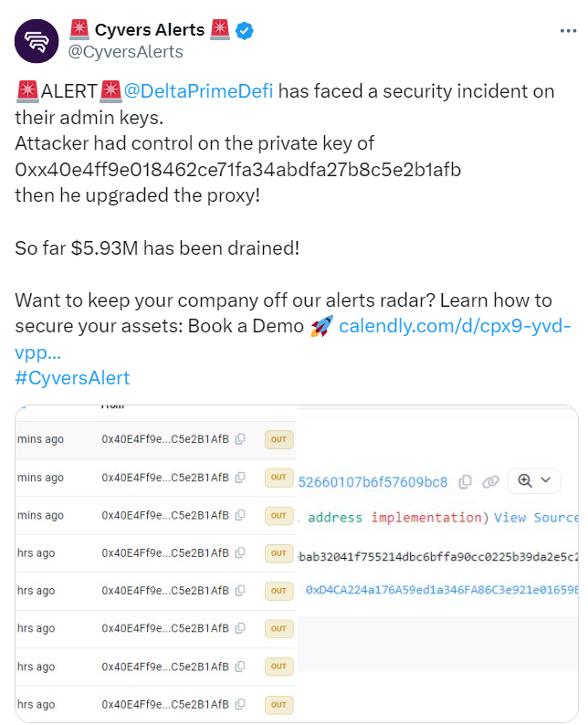Open the #CyversAlert hashtag
This screenshot has width=588, height=725.
[x=73, y=378]
